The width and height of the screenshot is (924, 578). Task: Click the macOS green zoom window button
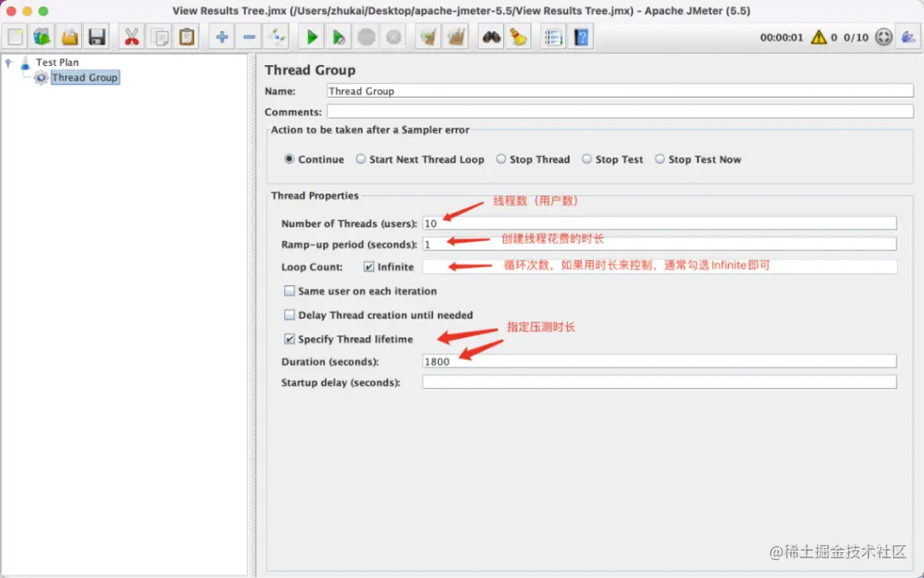tap(43, 11)
